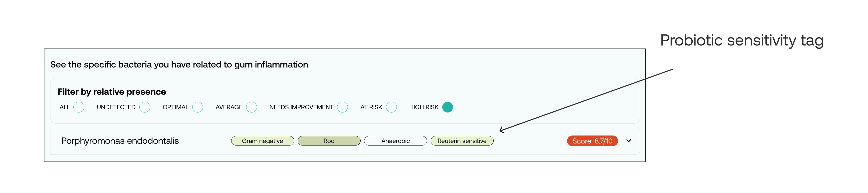Viewport: 868px width, 193px height.
Task: Click the red Score 8.7/10 badge
Action: [x=592, y=141]
